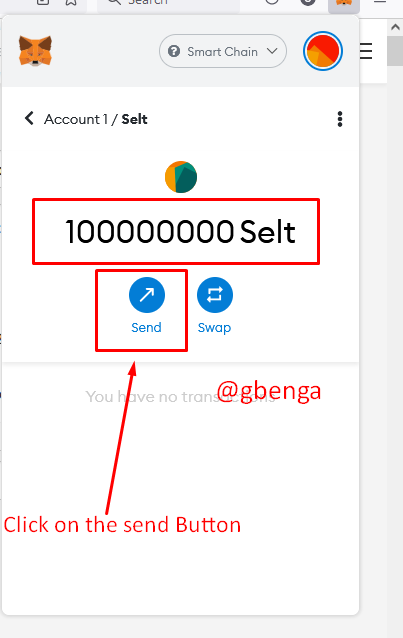Click the MetaMask fox logo
The height and width of the screenshot is (638, 403).
tap(35, 51)
